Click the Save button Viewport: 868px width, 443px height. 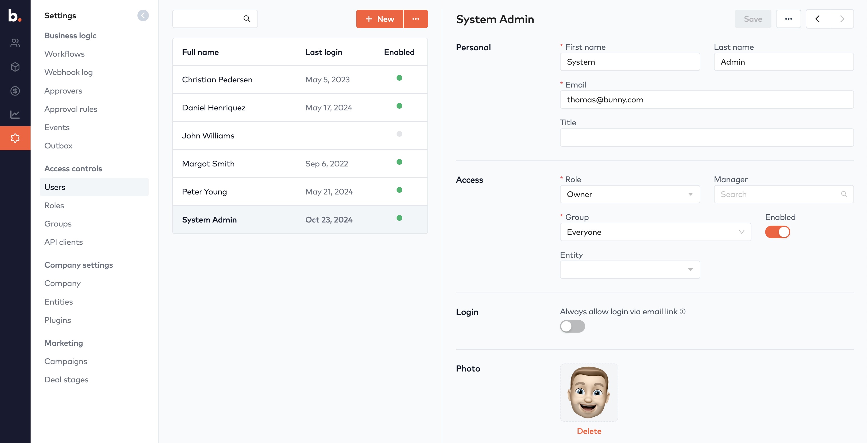(x=753, y=19)
